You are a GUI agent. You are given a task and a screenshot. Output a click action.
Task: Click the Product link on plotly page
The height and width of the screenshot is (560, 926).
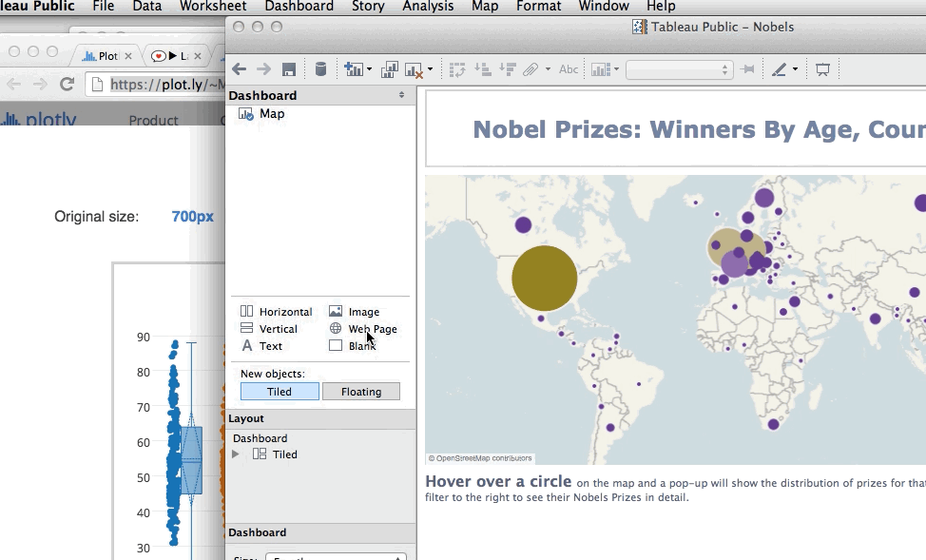point(154,120)
